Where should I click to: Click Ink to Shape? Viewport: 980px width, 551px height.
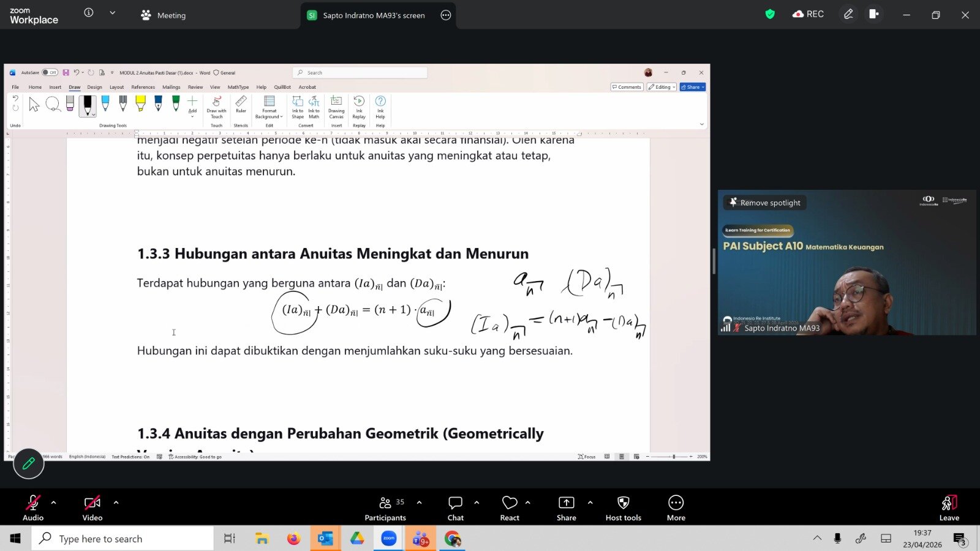[x=298, y=107]
